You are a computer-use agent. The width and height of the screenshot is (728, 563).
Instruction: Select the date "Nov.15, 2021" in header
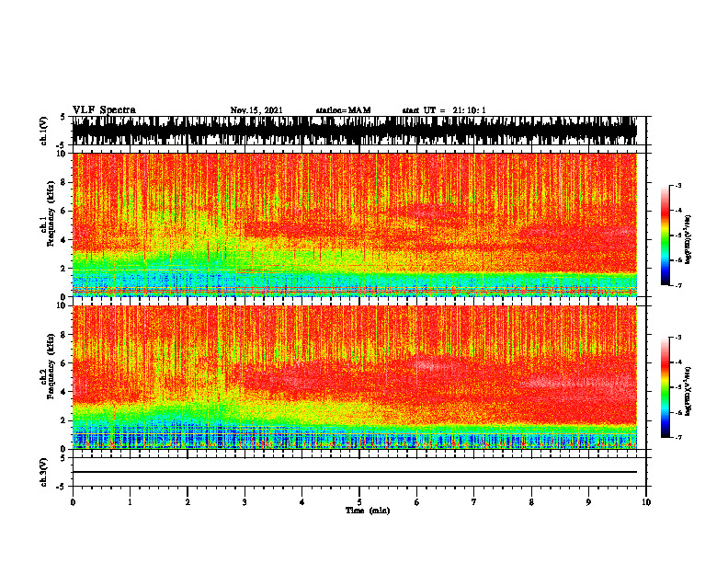point(256,110)
